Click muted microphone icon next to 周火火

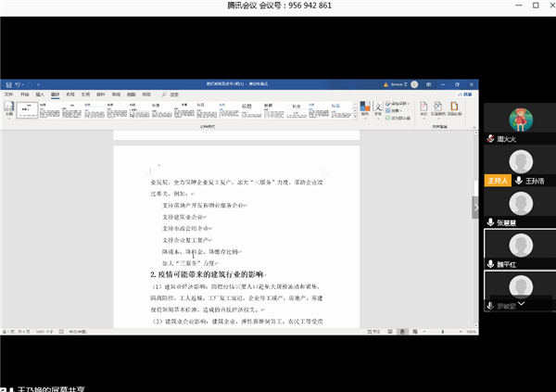[x=490, y=139]
